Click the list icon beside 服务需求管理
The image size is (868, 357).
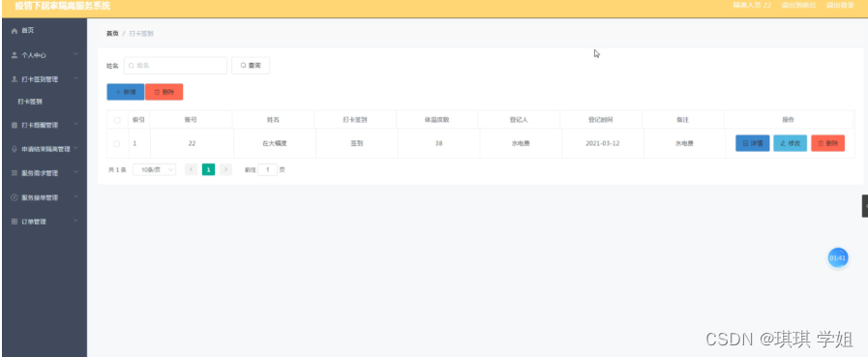[15, 173]
